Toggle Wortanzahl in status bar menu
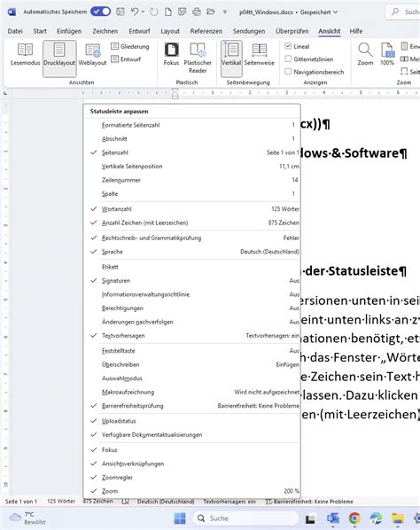This screenshot has width=420, height=530. (191, 209)
